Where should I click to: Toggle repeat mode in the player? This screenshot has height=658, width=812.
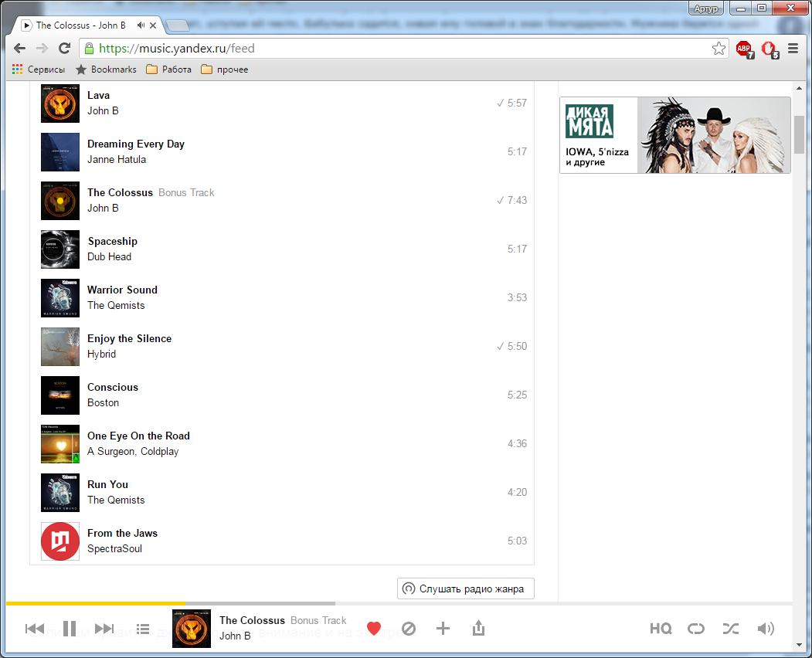696,629
